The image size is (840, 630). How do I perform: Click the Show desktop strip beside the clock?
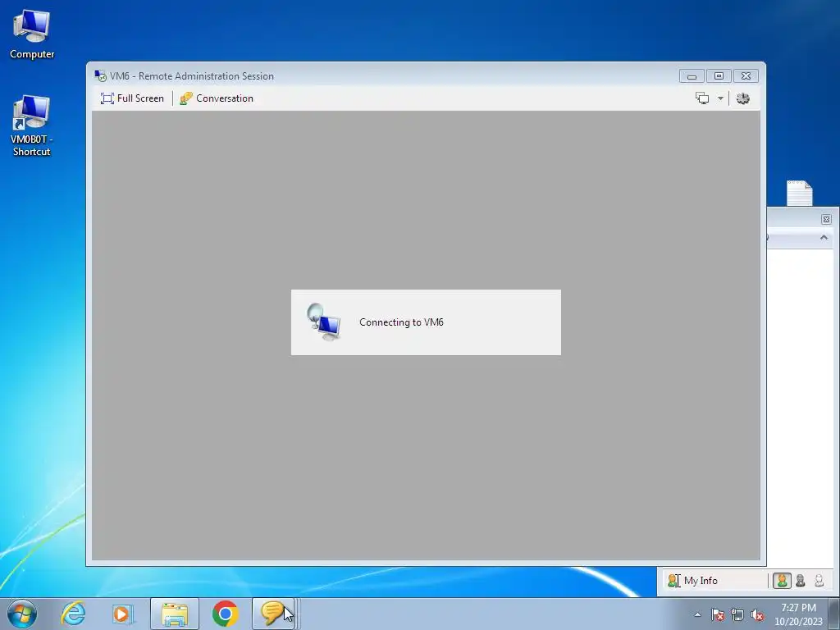(834, 614)
